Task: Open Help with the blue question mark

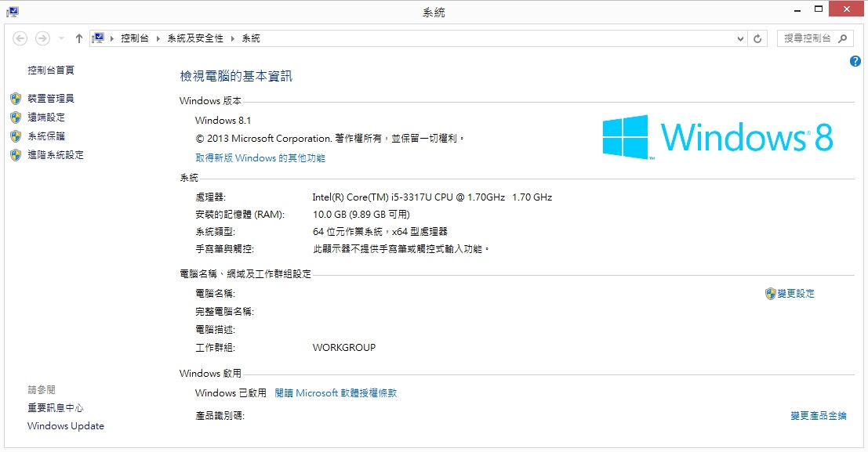Action: (855, 61)
